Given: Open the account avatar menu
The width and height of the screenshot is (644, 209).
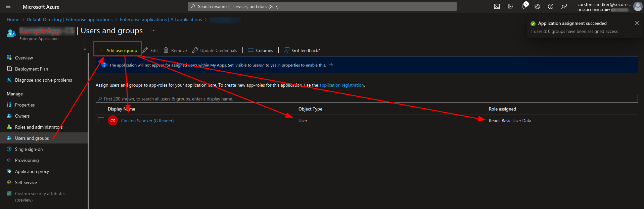Looking at the screenshot, I should pyautogui.click(x=638, y=6).
